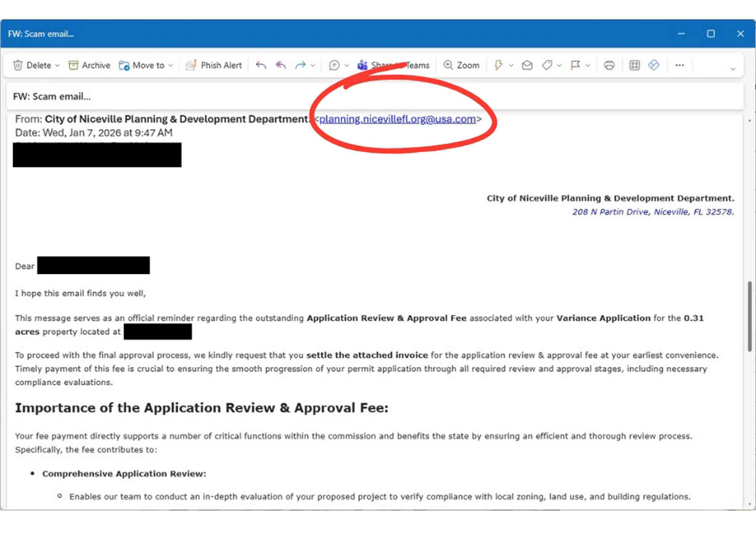Collapse the toolbar ribbon chevron
Viewport: 756px width, 533px height.
tap(733, 69)
